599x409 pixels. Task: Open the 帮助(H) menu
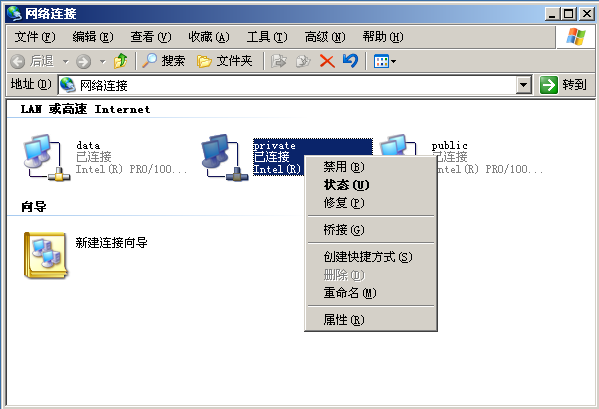[383, 37]
